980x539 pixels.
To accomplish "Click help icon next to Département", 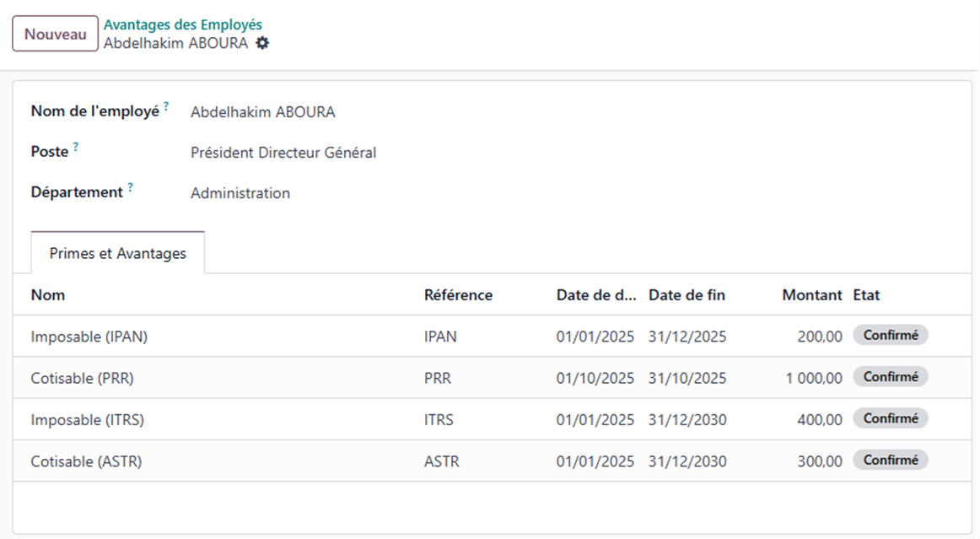I will [131, 188].
